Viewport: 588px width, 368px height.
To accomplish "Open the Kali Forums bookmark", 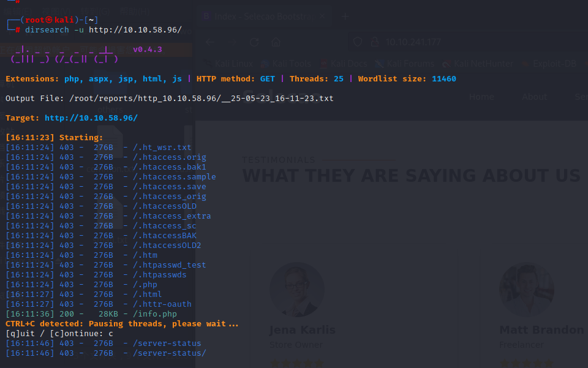I will [405, 63].
